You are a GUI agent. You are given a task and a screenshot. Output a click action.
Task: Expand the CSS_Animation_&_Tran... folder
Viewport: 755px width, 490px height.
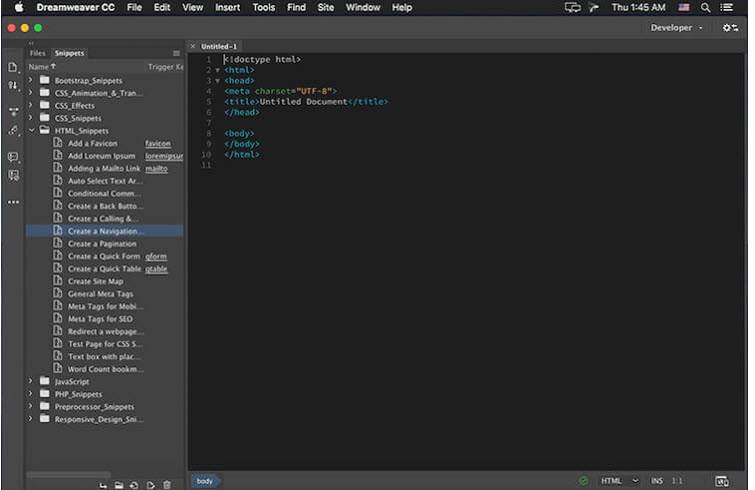pyautogui.click(x=31, y=92)
